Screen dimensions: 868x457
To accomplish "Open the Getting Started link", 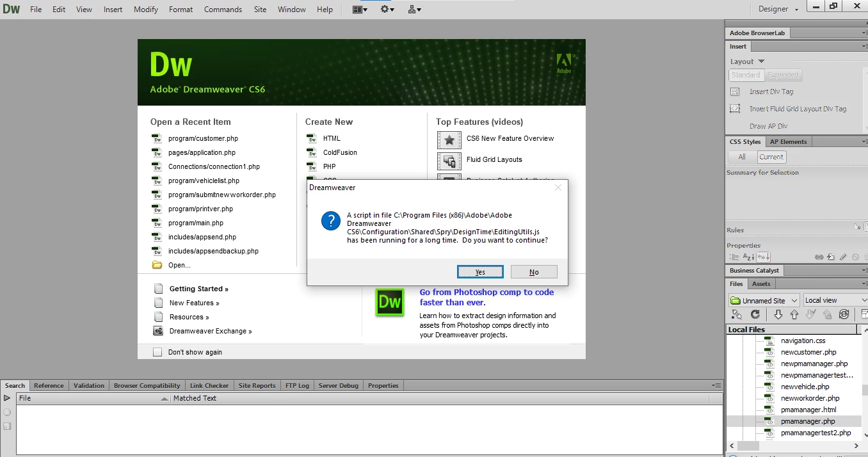I will pyautogui.click(x=198, y=289).
